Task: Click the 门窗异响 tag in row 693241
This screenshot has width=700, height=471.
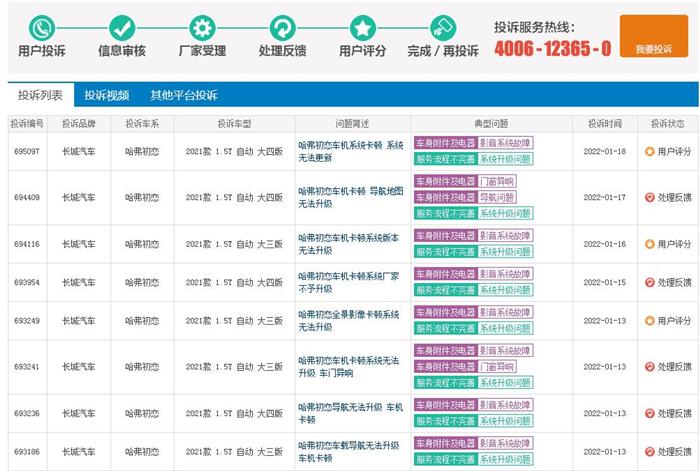Action: tap(497, 367)
